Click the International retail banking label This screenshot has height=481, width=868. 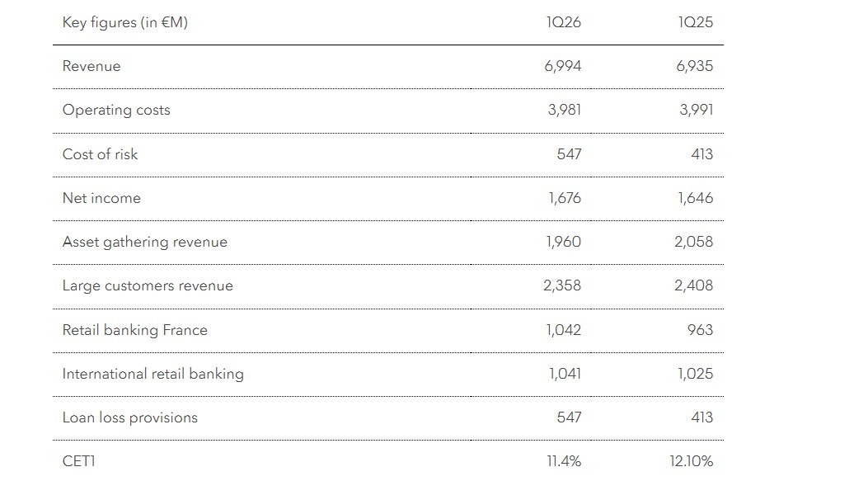point(153,374)
